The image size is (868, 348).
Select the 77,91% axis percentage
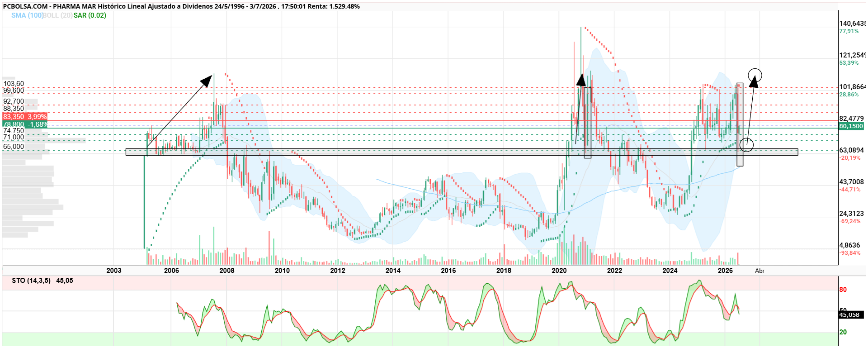click(849, 31)
